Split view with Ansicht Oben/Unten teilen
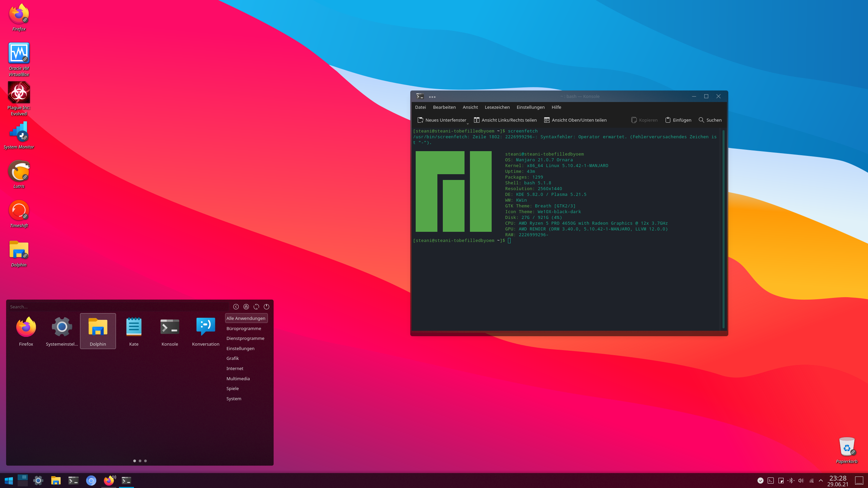This screenshot has width=868, height=488. [575, 120]
